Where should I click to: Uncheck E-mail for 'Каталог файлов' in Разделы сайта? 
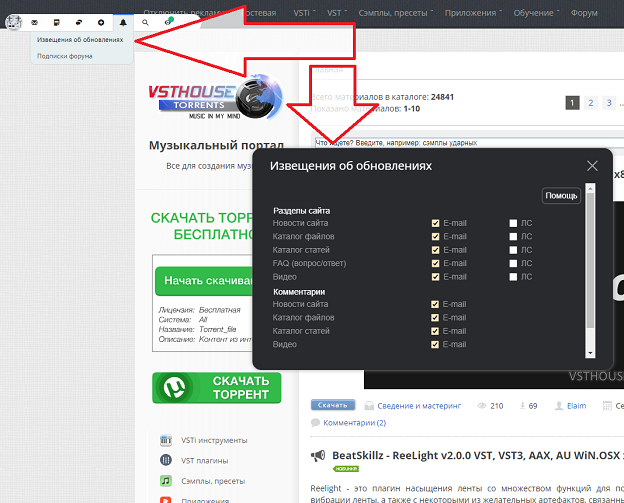(x=435, y=237)
